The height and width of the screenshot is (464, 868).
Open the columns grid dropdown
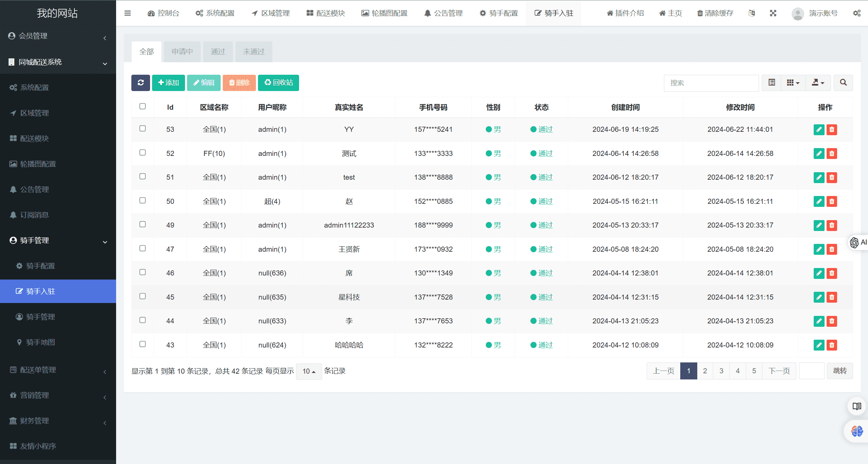click(x=793, y=83)
